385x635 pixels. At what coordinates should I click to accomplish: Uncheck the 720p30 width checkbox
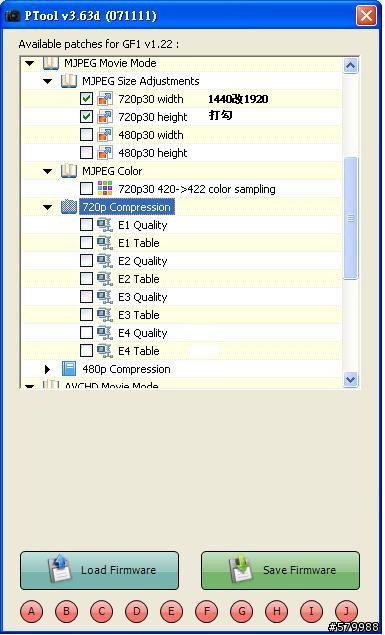pyautogui.click(x=86, y=99)
